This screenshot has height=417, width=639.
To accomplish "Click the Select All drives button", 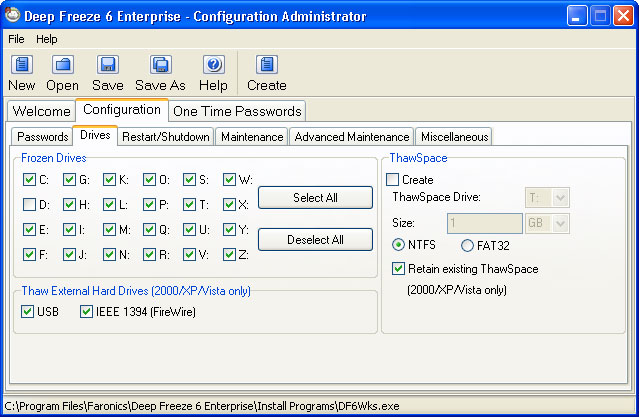I will coord(315,198).
